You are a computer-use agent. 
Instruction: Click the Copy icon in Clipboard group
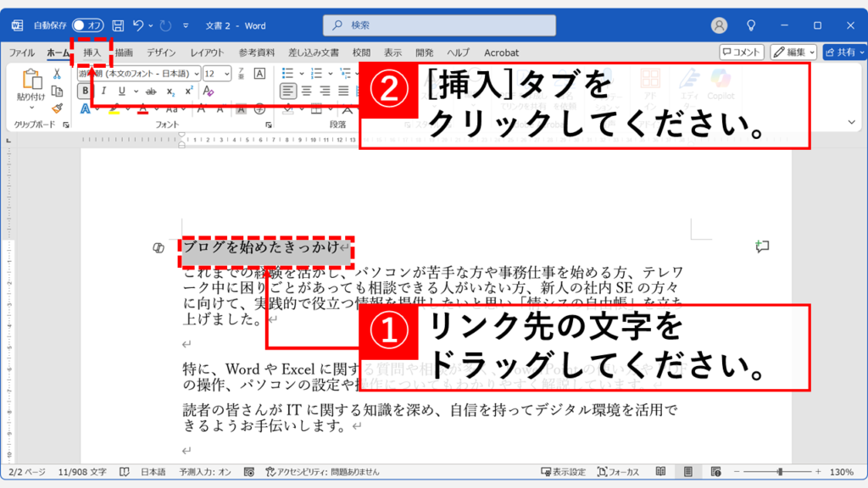pyautogui.click(x=57, y=91)
